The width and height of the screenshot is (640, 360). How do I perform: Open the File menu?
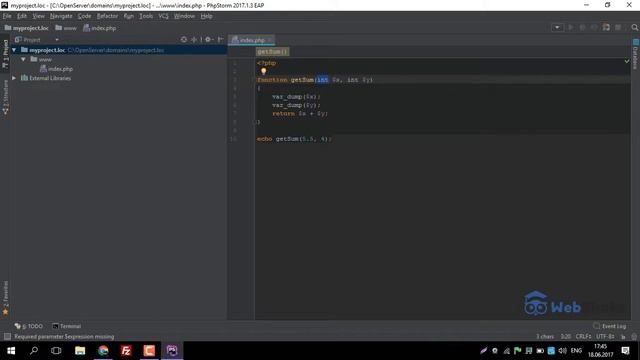[x=7, y=16]
